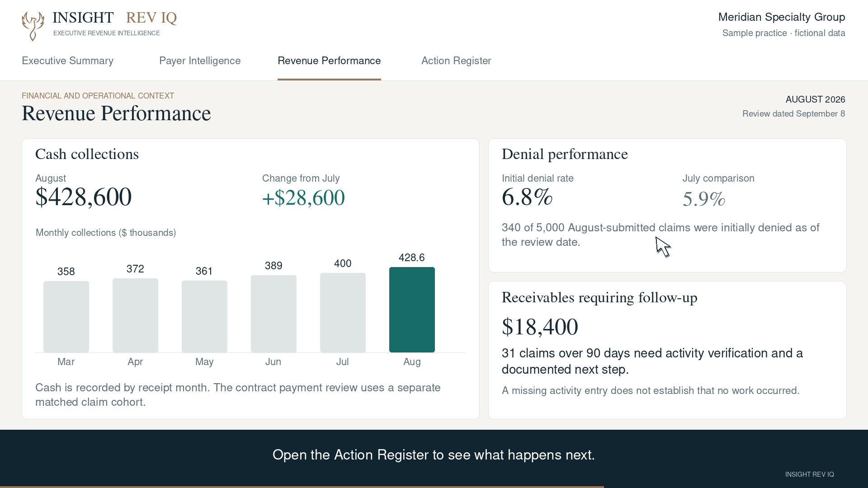Image resolution: width=868 pixels, height=488 pixels.
Task: Click the 31 claims over 90 days note
Action: coord(652,361)
